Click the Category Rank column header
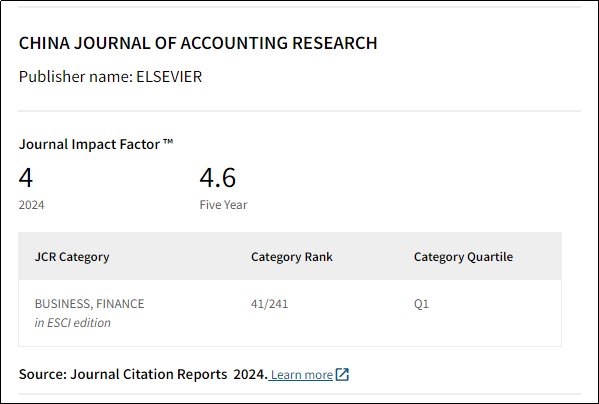The height and width of the screenshot is (404, 599). click(x=292, y=257)
